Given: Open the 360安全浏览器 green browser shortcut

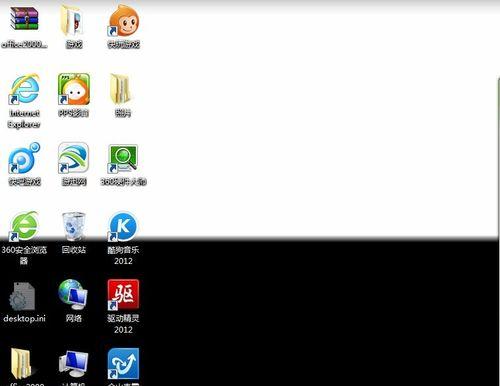Looking at the screenshot, I should pos(24,226).
